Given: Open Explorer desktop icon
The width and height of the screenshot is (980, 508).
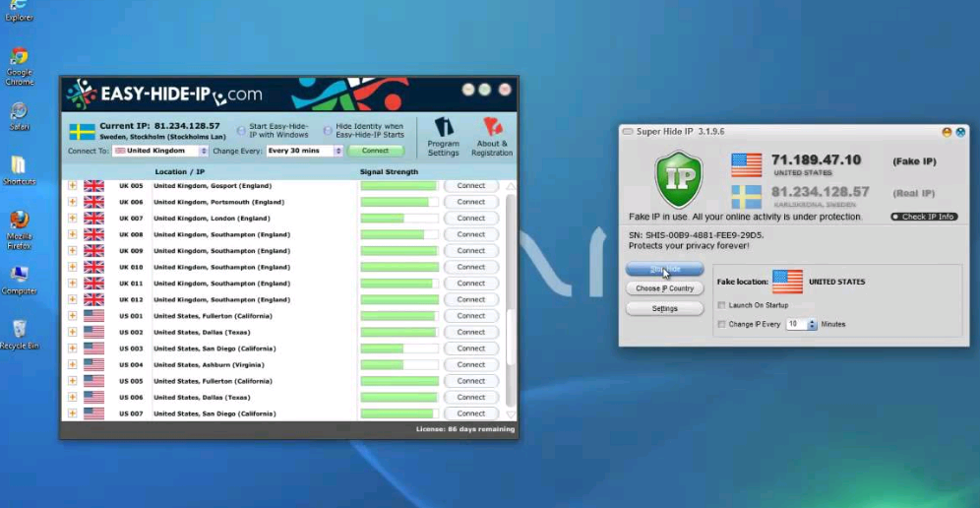Looking at the screenshot, I should [20, 11].
